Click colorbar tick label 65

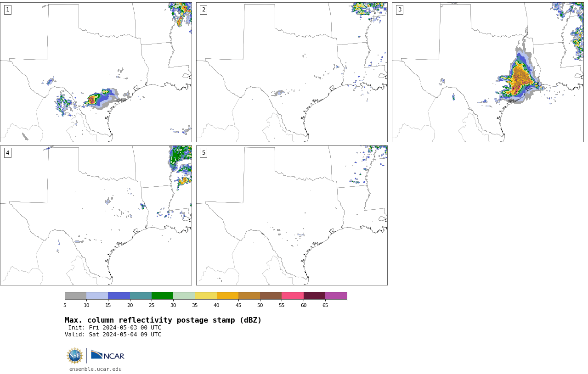point(325,305)
